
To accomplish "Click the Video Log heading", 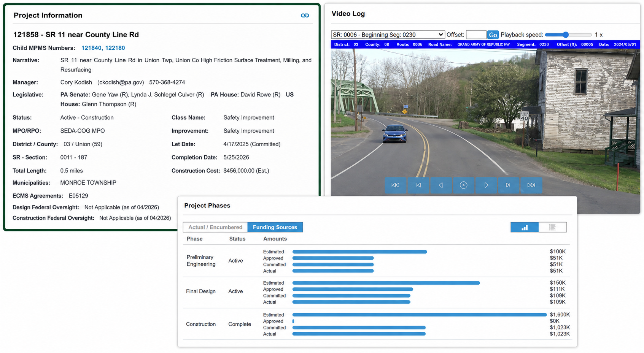I will click(x=348, y=14).
